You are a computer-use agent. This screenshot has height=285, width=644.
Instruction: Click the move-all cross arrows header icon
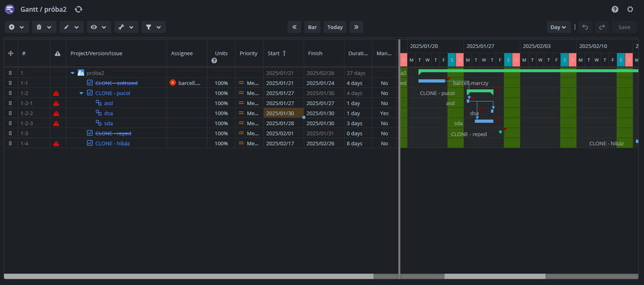click(x=11, y=54)
